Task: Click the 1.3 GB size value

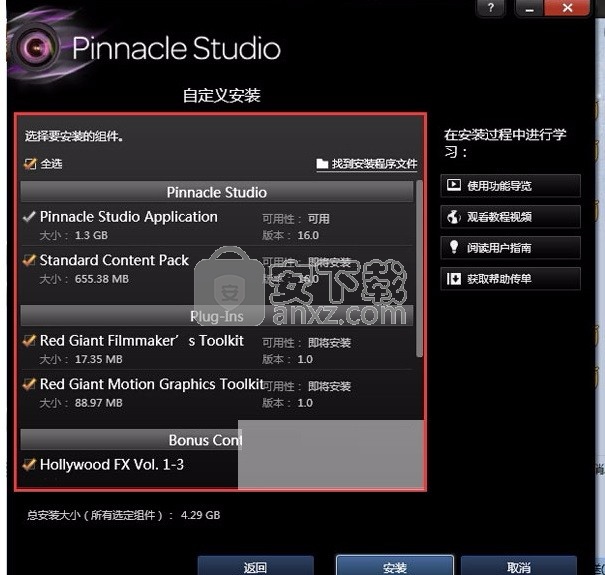Action: point(91,235)
